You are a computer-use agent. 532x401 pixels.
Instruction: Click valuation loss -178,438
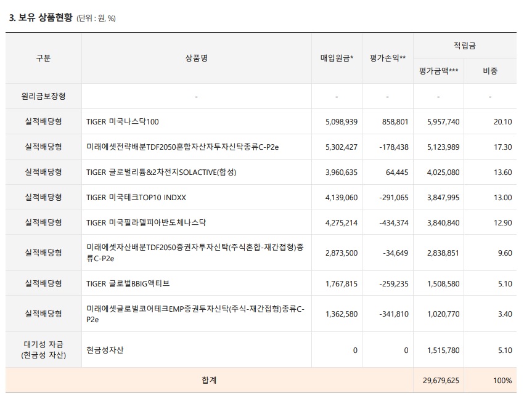click(394, 147)
